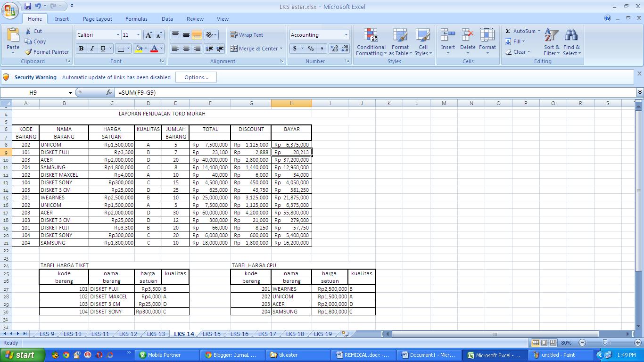644x362 pixels.
Task: Click the formula bar input field
Action: (x=376, y=92)
